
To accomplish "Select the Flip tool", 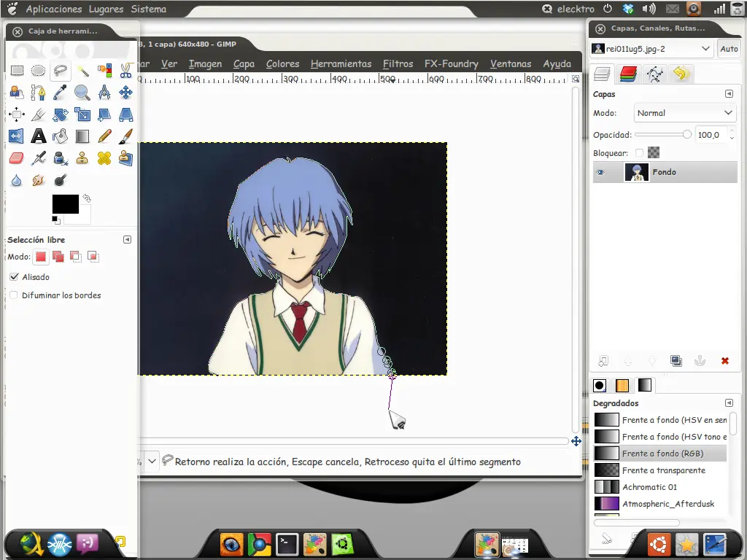I will pos(17,136).
